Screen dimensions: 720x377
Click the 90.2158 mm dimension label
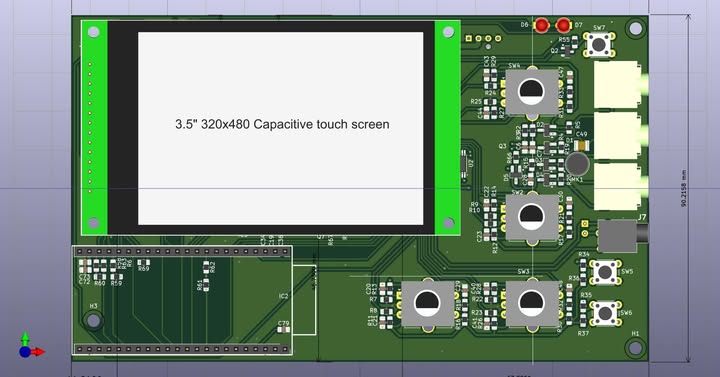(684, 188)
